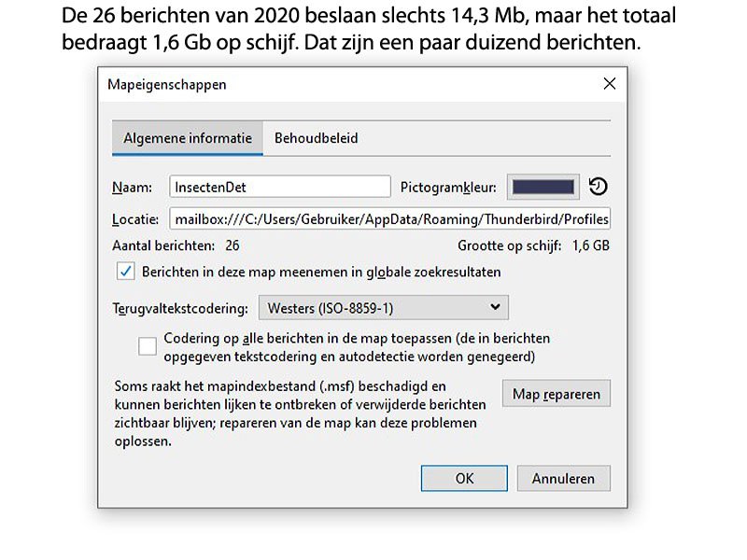Switch to the Algemene informatie tab
Screen dimensions: 747x560
coord(188,138)
